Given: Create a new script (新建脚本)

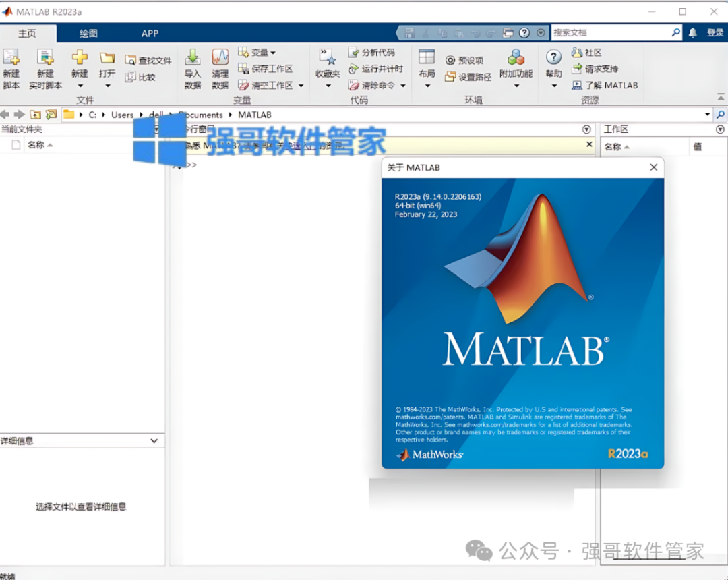Looking at the screenshot, I should (x=11, y=69).
